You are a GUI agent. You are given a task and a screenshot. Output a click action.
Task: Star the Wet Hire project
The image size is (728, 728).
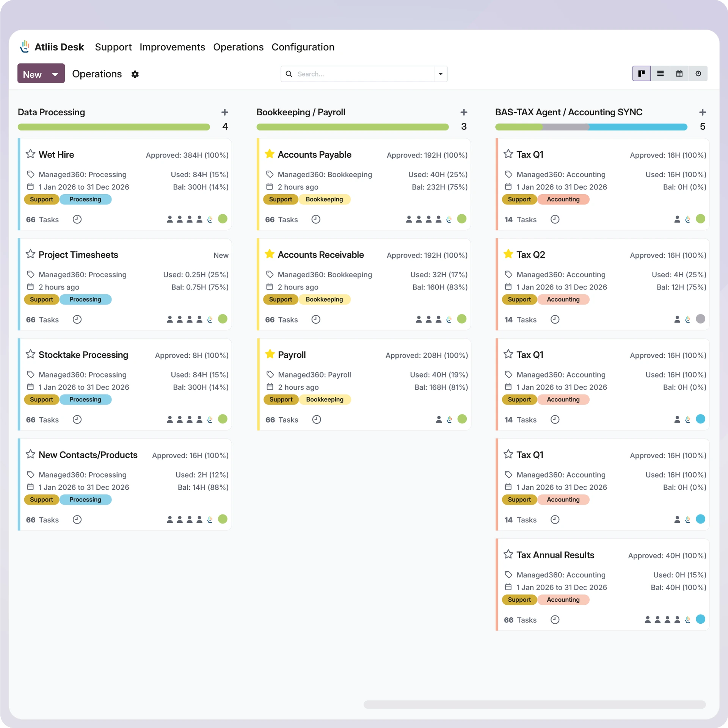[x=30, y=154]
